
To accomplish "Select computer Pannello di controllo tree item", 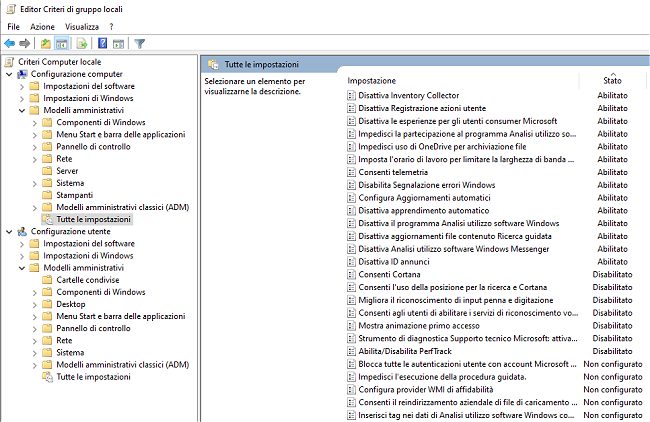I will click(x=93, y=147).
